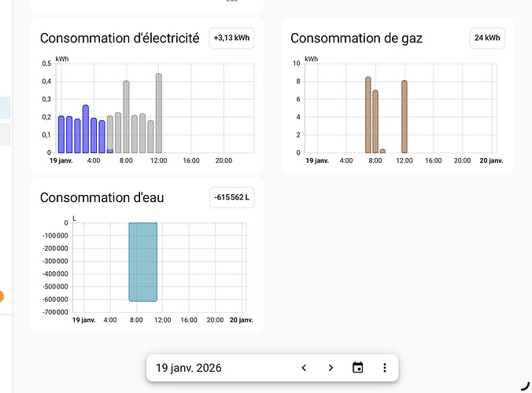This screenshot has width=532, height=393.
Task: Click the large teal water consumption bar
Action: coord(143,262)
